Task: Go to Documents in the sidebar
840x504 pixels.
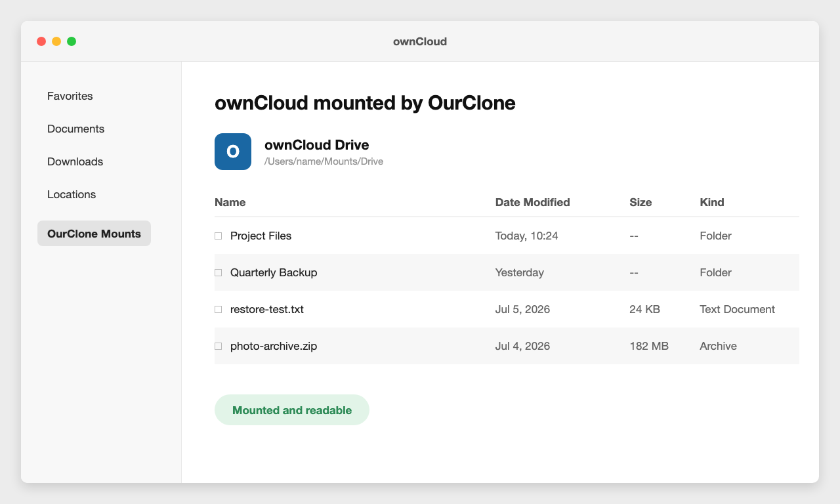Action: point(76,129)
